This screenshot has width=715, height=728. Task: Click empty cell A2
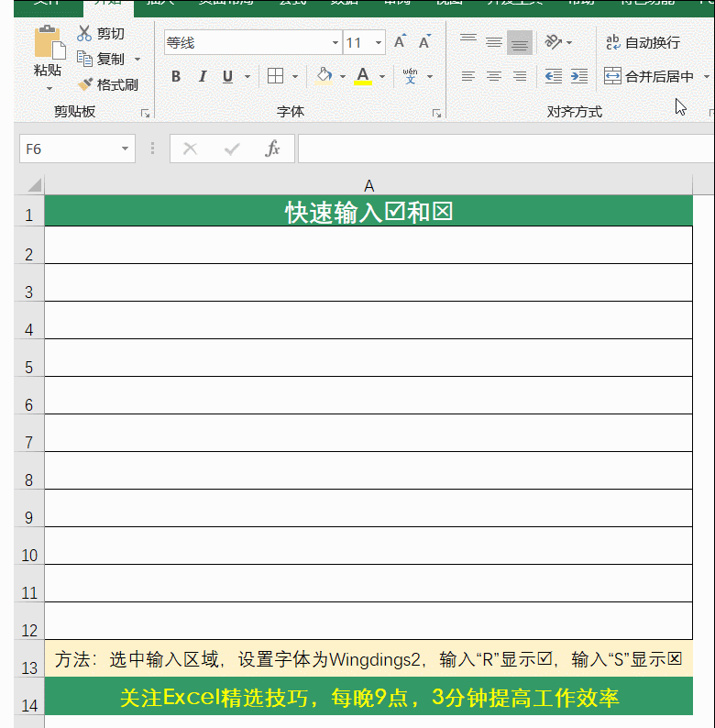(368, 245)
